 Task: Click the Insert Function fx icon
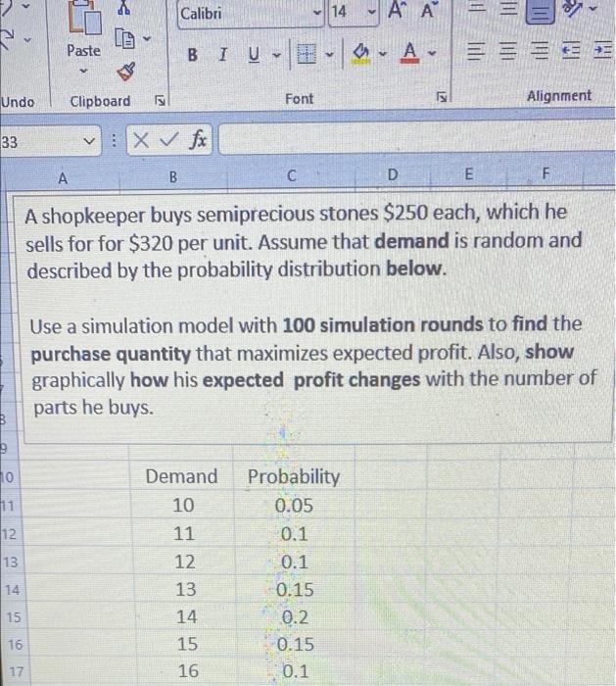[x=198, y=139]
